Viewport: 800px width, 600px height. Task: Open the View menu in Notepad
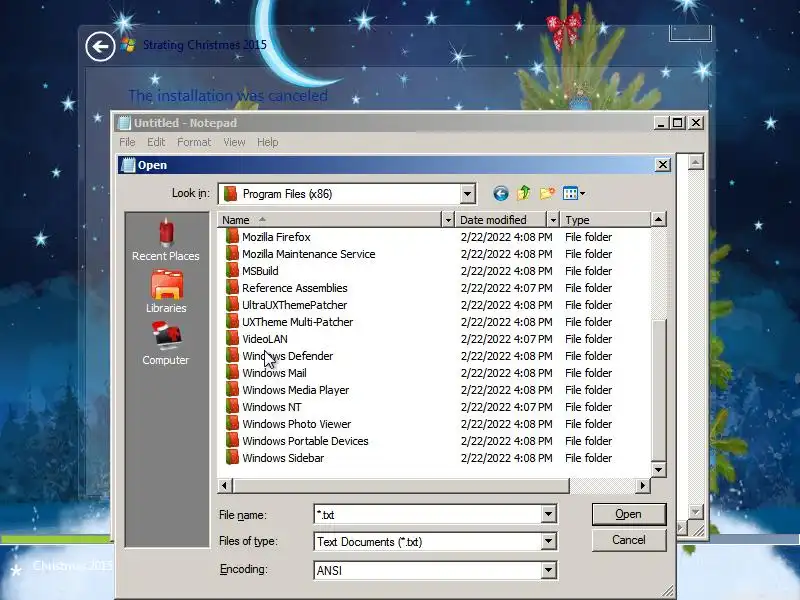point(234,142)
